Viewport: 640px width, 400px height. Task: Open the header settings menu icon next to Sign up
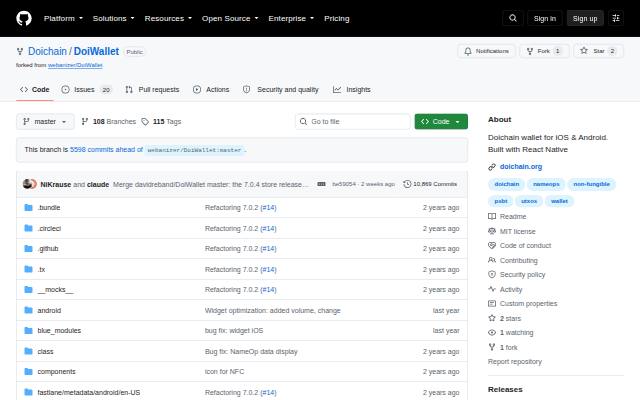(616, 18)
